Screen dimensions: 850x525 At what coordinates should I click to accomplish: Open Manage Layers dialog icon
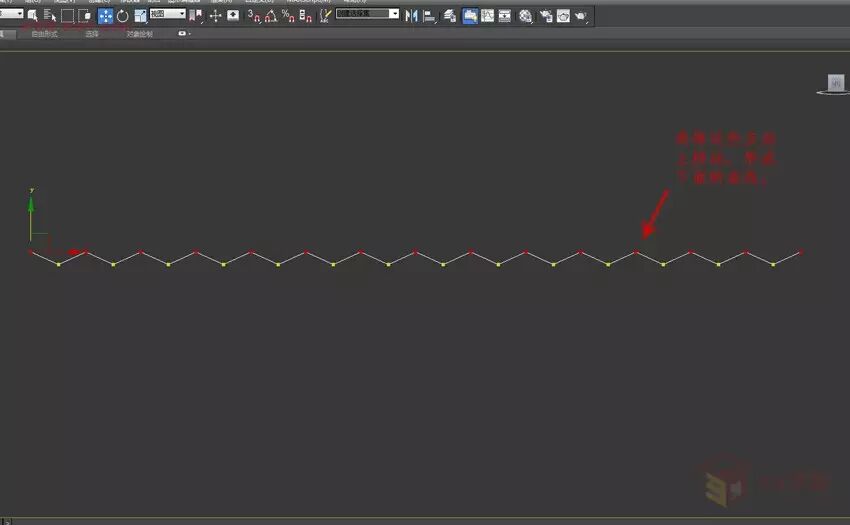click(x=450, y=16)
